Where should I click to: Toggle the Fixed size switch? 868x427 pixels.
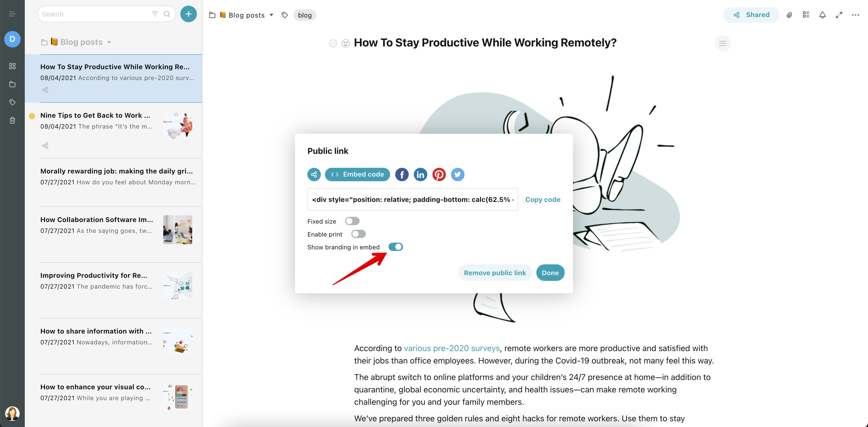[x=353, y=221]
